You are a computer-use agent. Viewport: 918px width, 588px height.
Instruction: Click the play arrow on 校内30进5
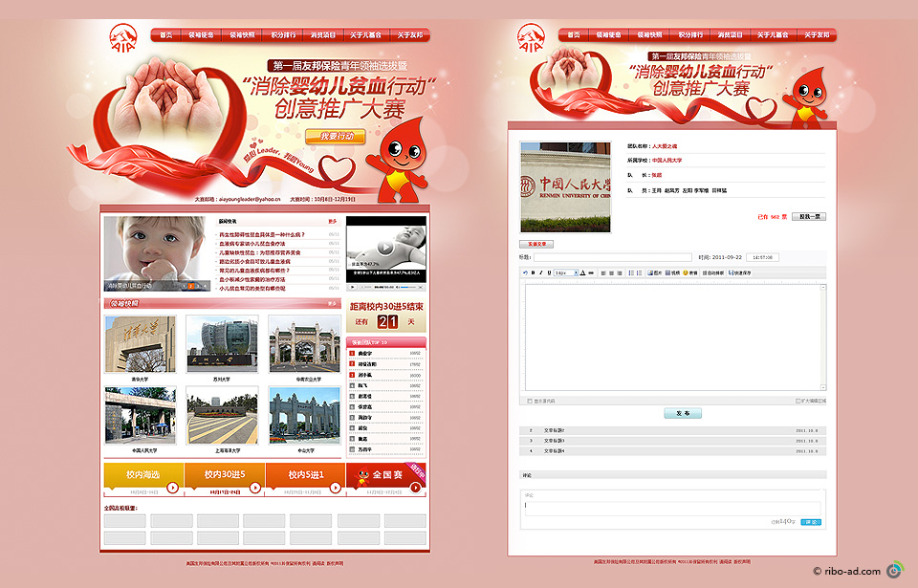(255, 488)
